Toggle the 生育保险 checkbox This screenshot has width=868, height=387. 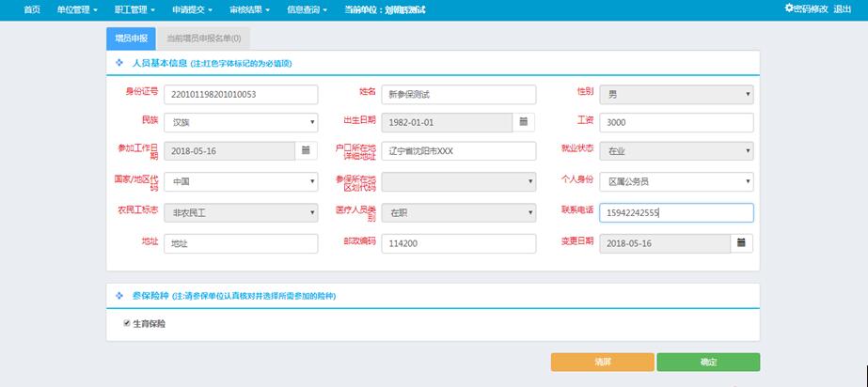tap(127, 323)
